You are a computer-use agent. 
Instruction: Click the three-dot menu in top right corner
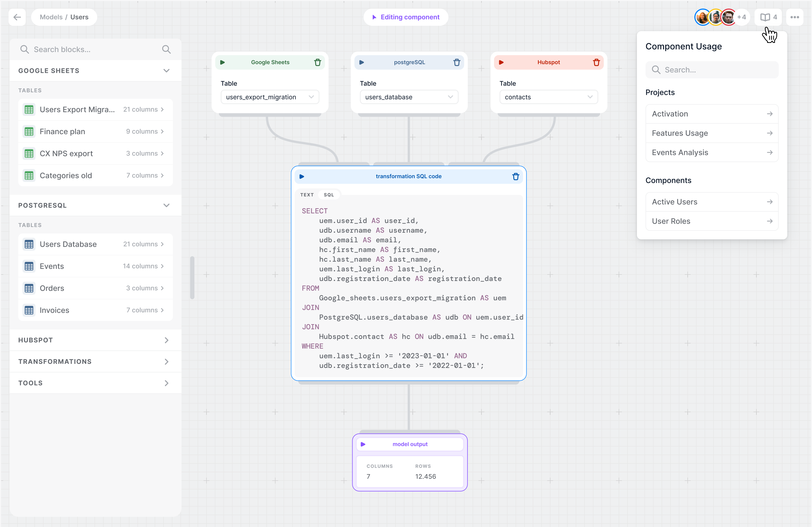coord(795,17)
